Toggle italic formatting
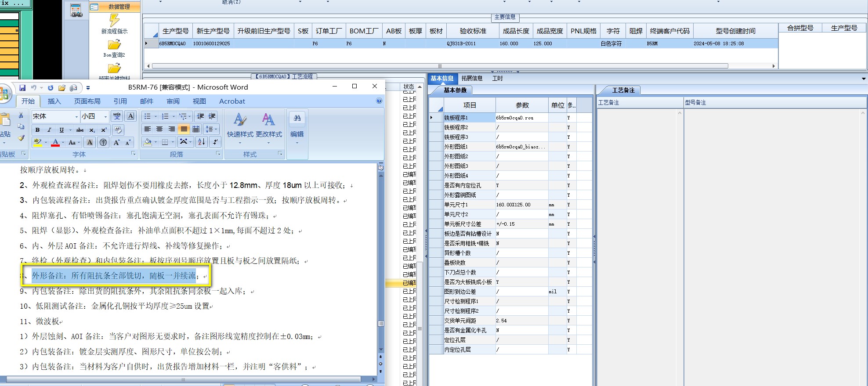Viewport: 868px width, 386px height. tap(49, 130)
